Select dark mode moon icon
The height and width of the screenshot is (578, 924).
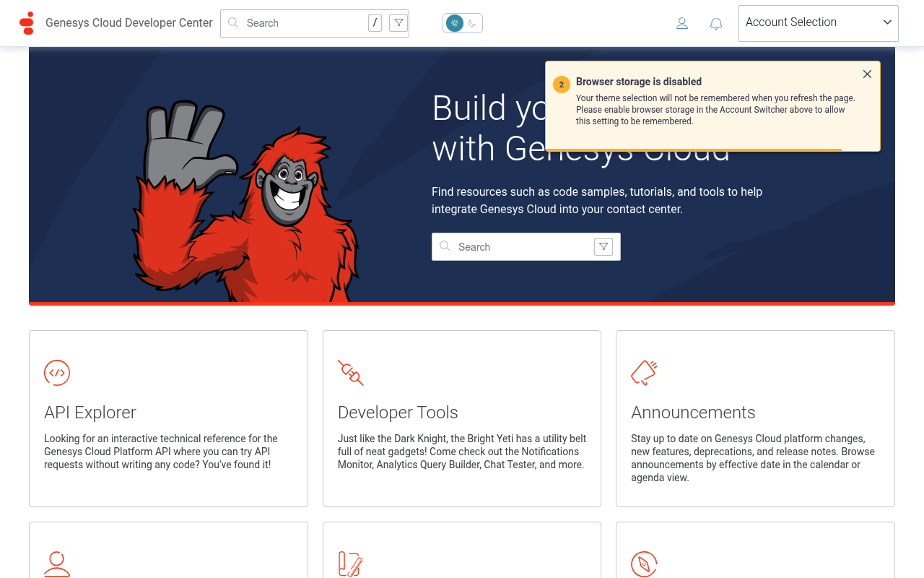(472, 23)
